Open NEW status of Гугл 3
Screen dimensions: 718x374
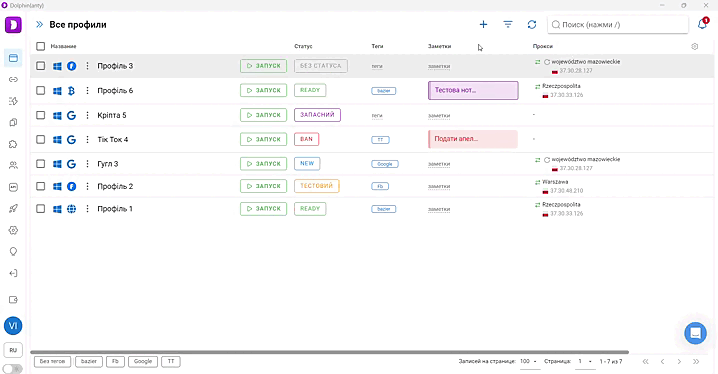click(x=307, y=163)
